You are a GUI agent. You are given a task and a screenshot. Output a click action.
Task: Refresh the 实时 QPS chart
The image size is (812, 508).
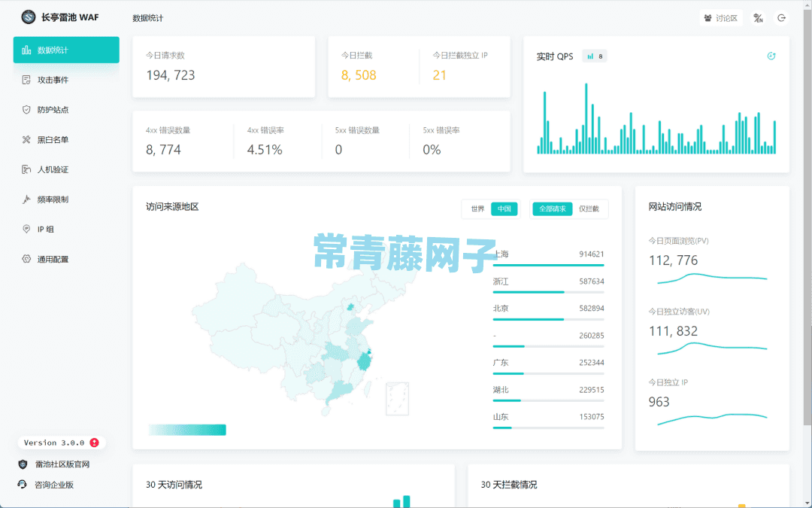[x=771, y=56]
